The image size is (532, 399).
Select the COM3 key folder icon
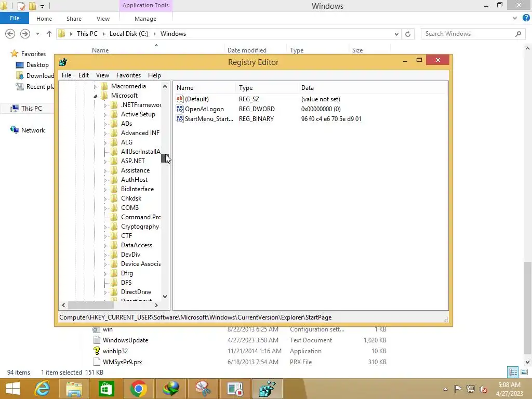tap(114, 208)
